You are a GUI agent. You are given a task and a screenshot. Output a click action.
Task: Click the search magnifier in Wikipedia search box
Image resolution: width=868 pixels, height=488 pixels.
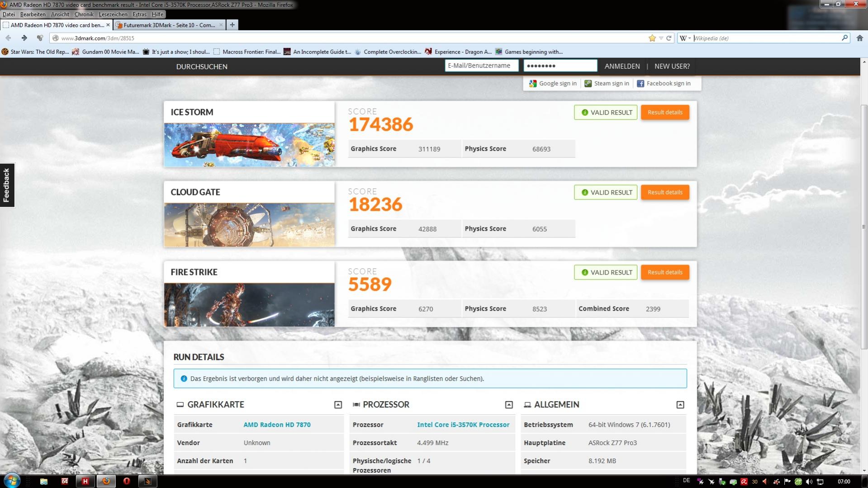(x=844, y=38)
